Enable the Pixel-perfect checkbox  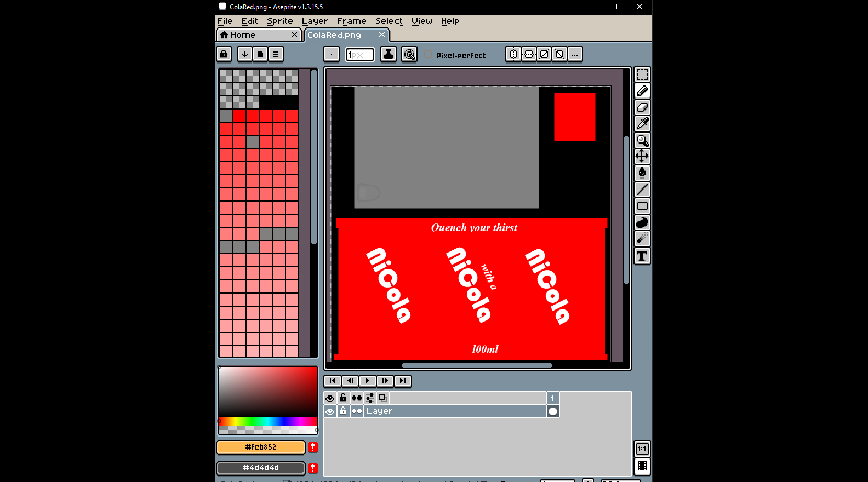click(x=428, y=55)
